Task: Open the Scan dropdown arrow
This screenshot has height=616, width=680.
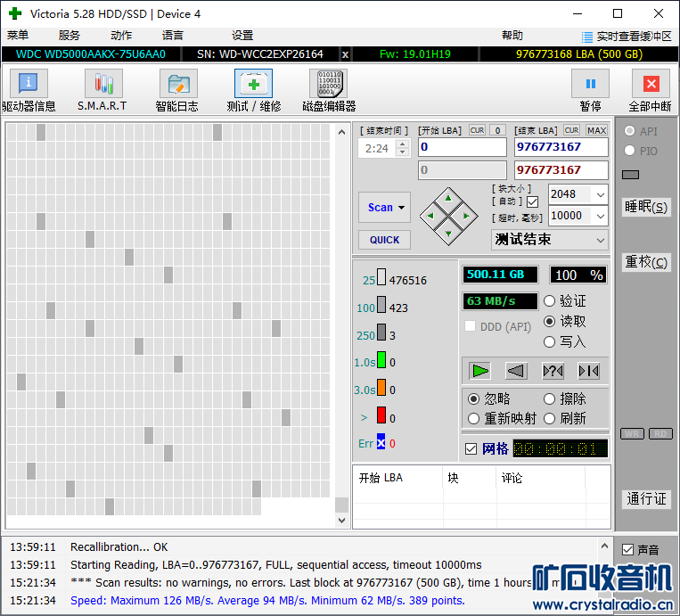Action: 402,208
